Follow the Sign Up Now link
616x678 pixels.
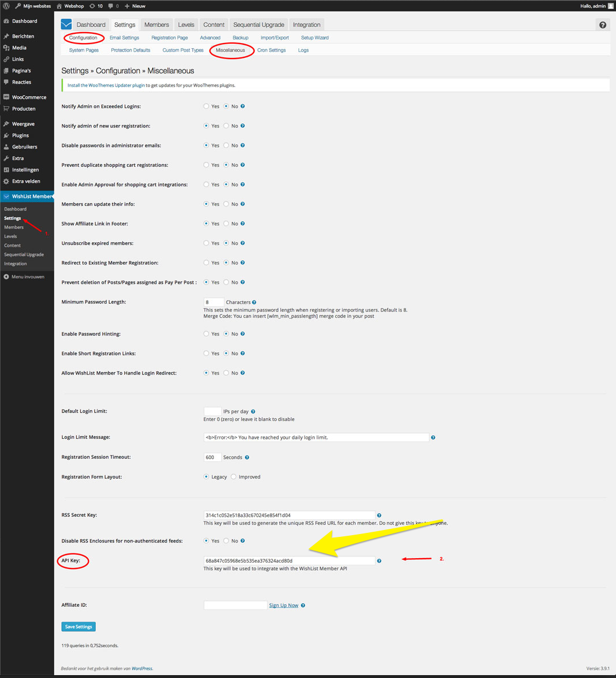pos(283,605)
